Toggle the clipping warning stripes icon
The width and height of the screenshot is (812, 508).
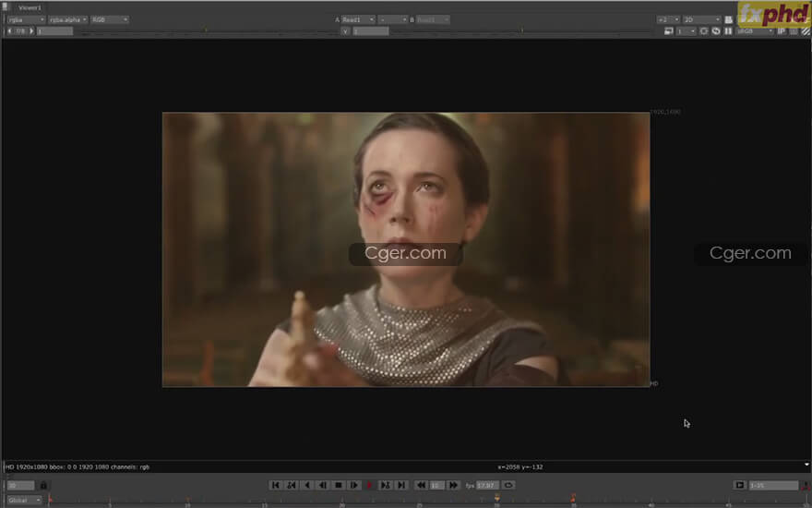point(806,31)
